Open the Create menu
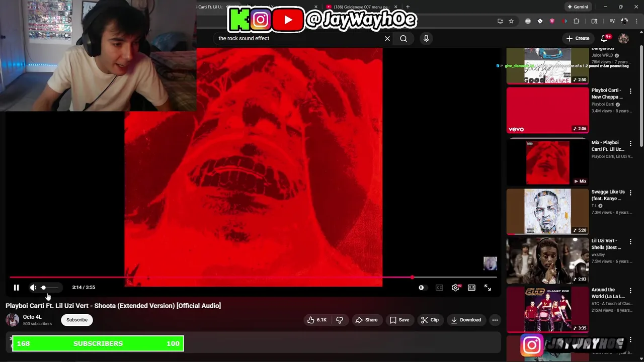The height and width of the screenshot is (362, 644). (x=578, y=38)
